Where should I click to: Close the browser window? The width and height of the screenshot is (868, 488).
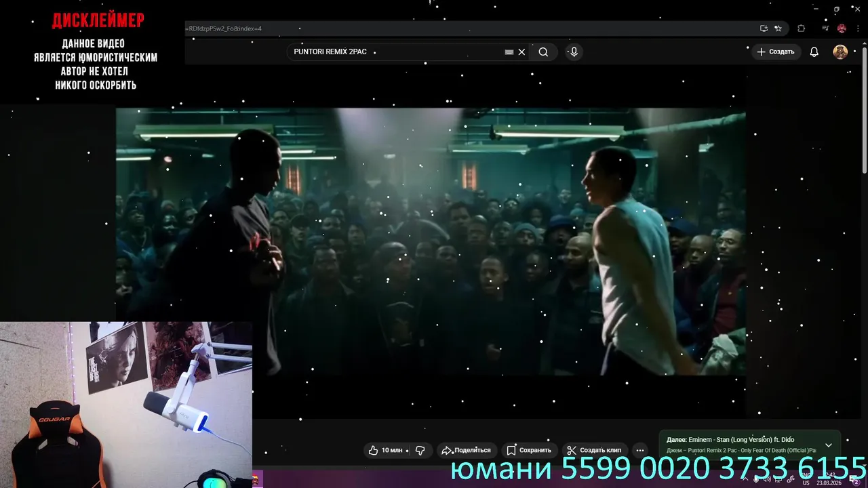click(857, 9)
